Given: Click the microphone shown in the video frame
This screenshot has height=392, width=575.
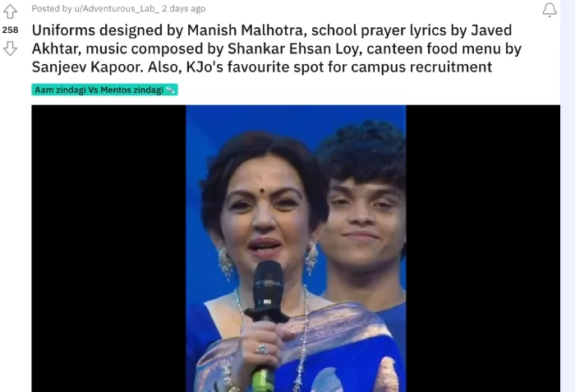Looking at the screenshot, I should pos(267,323).
